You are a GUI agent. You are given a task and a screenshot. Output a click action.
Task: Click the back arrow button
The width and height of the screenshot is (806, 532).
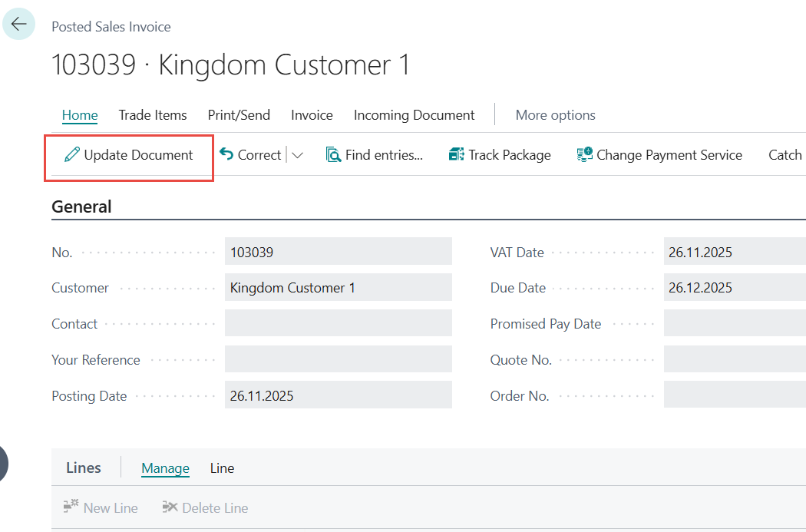coord(18,25)
